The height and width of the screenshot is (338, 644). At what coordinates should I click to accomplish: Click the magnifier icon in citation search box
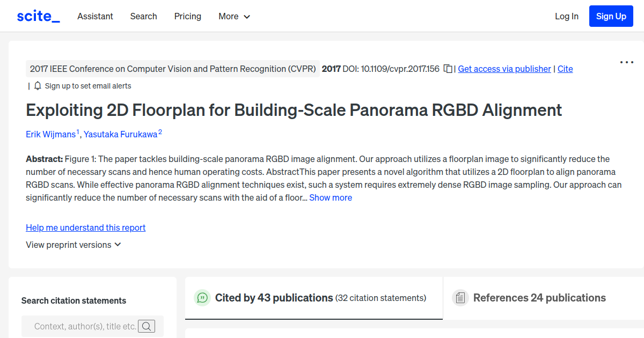pyautogui.click(x=147, y=326)
